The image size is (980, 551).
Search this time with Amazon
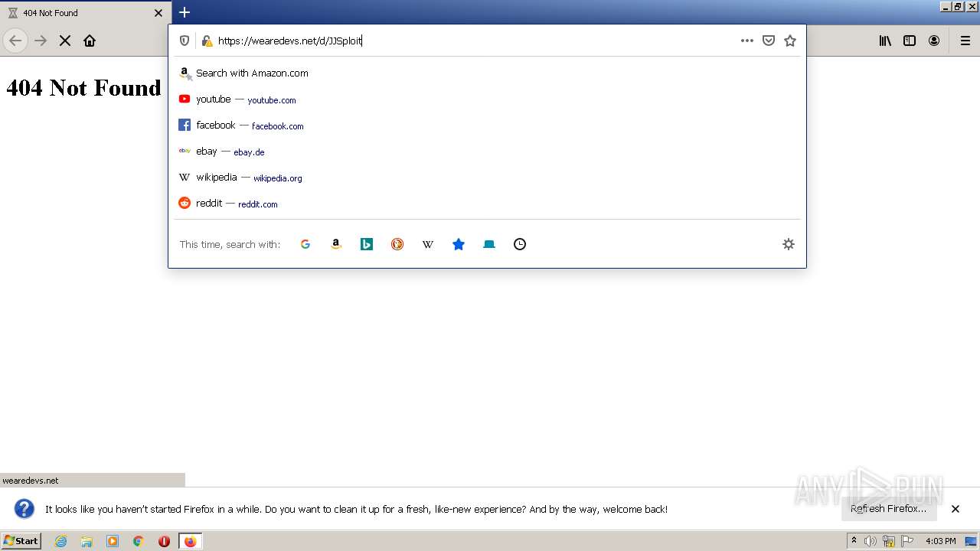pyautogui.click(x=336, y=244)
